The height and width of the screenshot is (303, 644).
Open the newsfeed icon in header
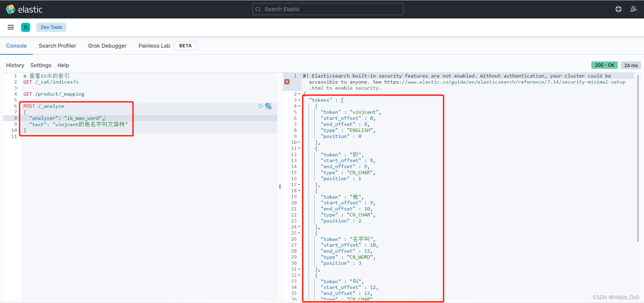[634, 9]
